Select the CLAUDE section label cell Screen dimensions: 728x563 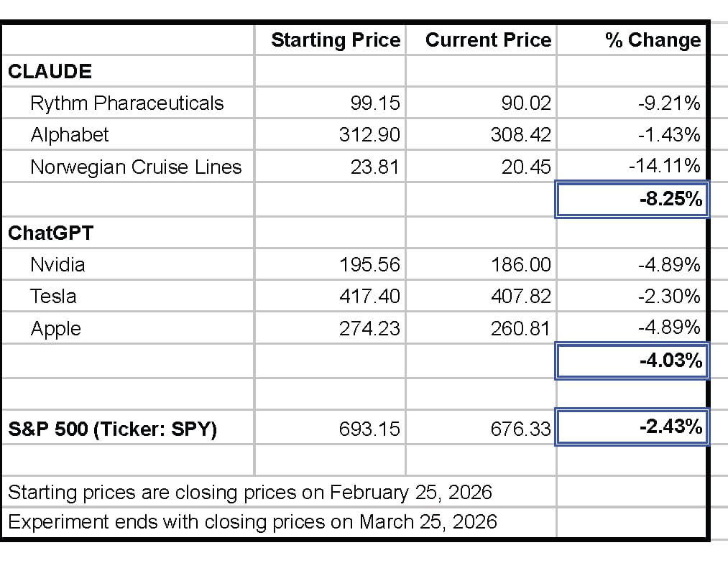click(50, 72)
